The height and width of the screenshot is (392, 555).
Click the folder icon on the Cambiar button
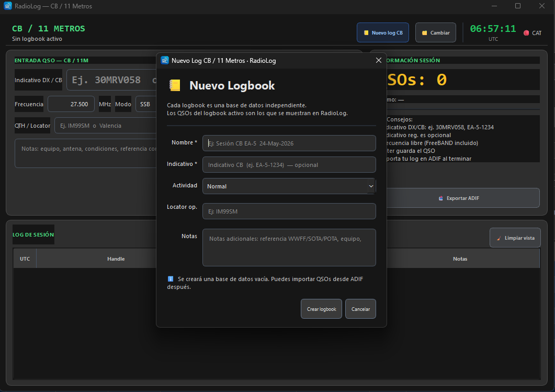pos(424,33)
